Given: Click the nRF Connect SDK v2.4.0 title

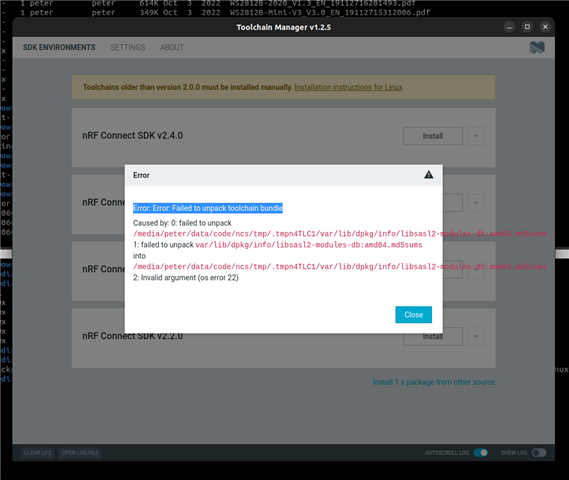Looking at the screenshot, I should pos(132,135).
